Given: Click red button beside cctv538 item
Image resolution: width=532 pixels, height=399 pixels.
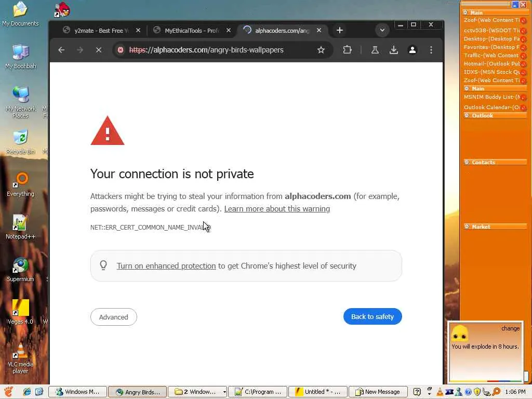Looking at the screenshot, I should 524,31.
